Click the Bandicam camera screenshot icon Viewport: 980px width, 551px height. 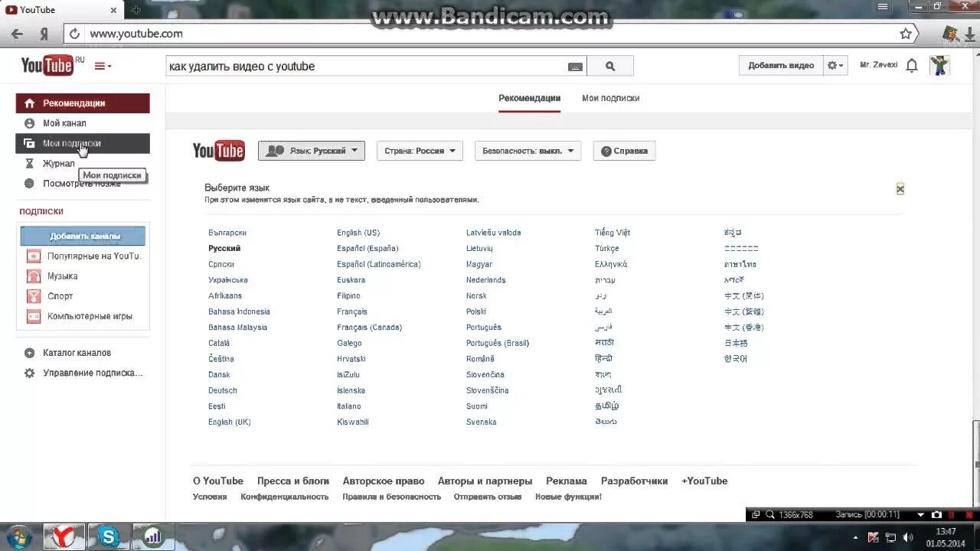coord(936,515)
